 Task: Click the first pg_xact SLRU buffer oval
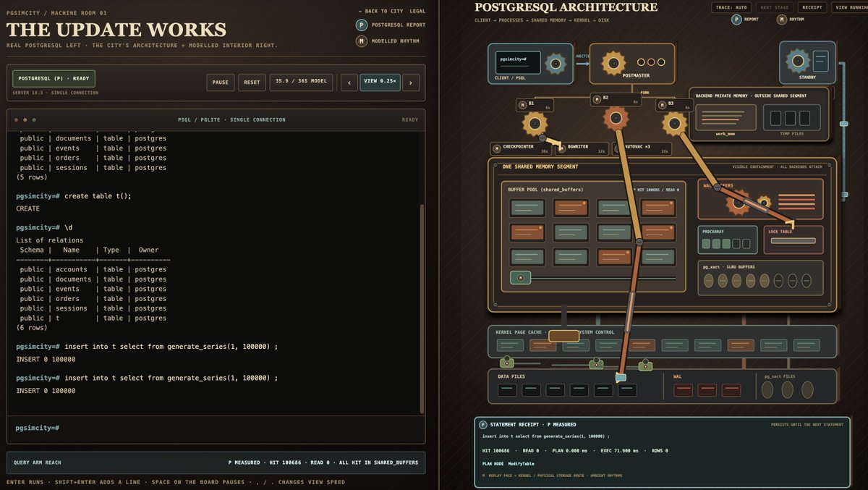pyautogui.click(x=710, y=281)
